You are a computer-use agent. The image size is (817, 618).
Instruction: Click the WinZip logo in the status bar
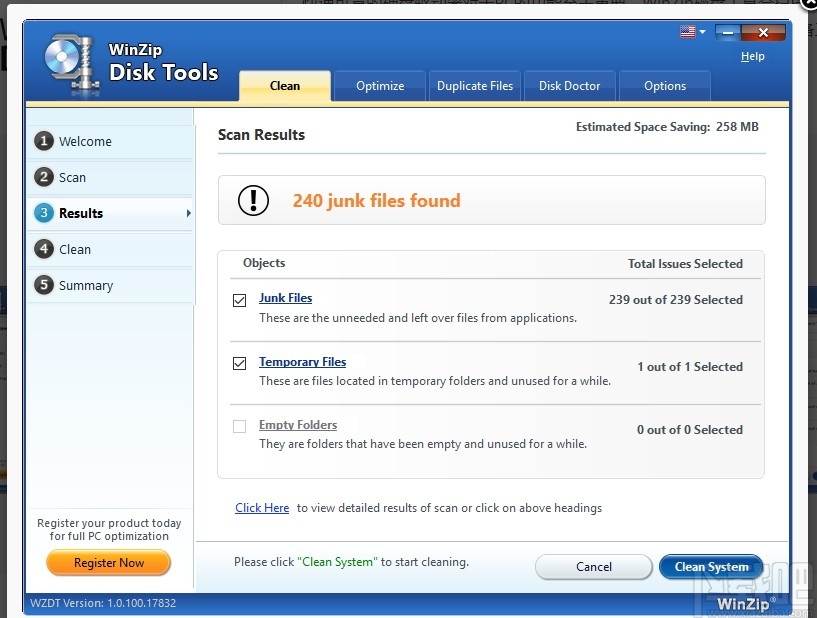744,603
